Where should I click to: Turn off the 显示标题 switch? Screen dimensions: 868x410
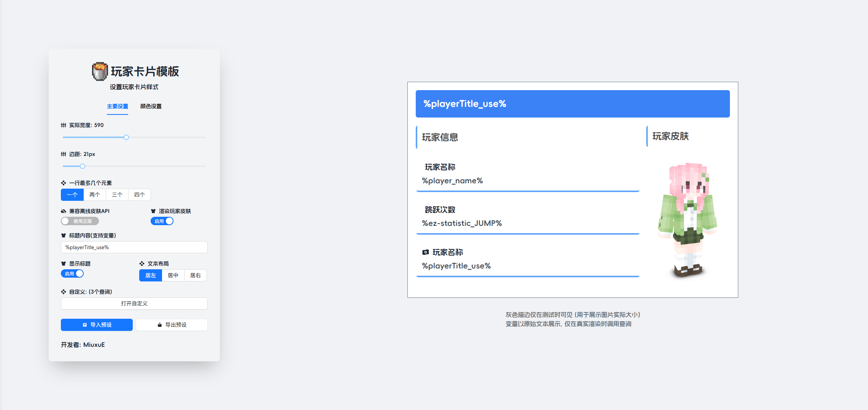click(x=72, y=273)
